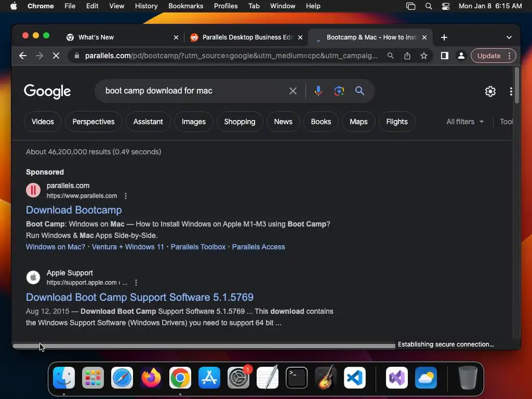Open System Settings from the Dock
Screen dimensions: 532x399
point(238,378)
